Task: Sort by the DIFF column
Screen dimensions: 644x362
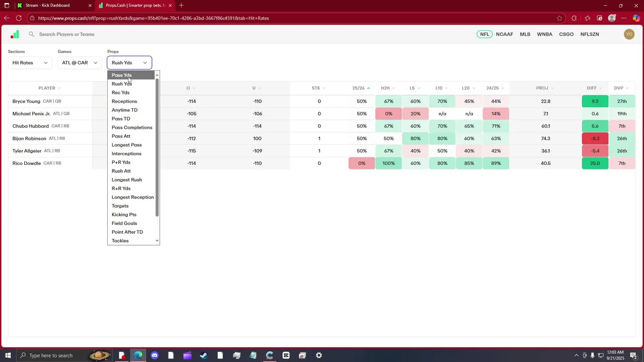Action: click(x=595, y=88)
